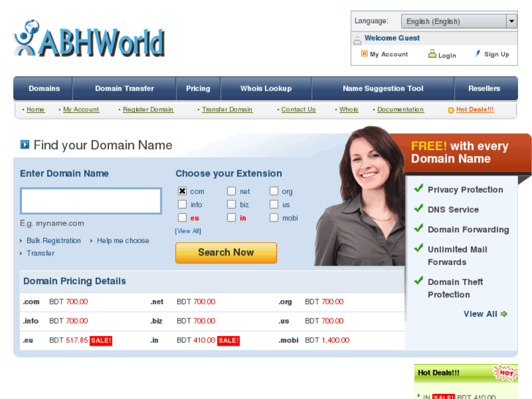
Task: Click the woman photo banner
Action: pos(360,196)
